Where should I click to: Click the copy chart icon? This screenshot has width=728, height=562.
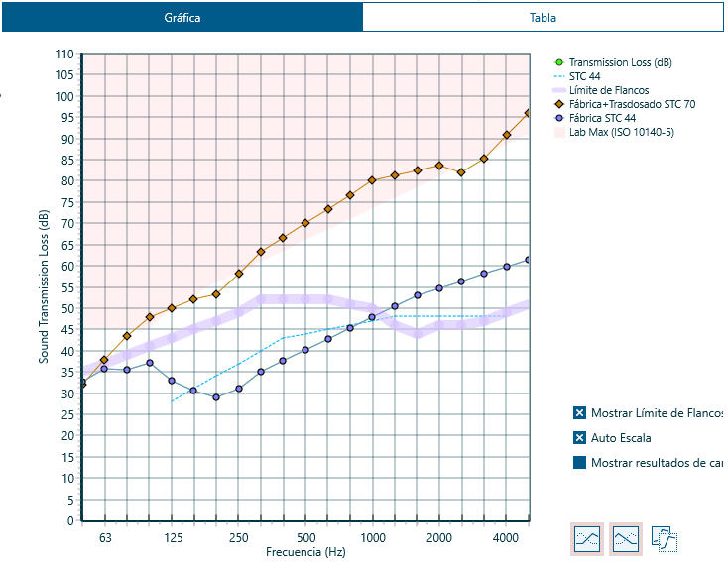[665, 539]
